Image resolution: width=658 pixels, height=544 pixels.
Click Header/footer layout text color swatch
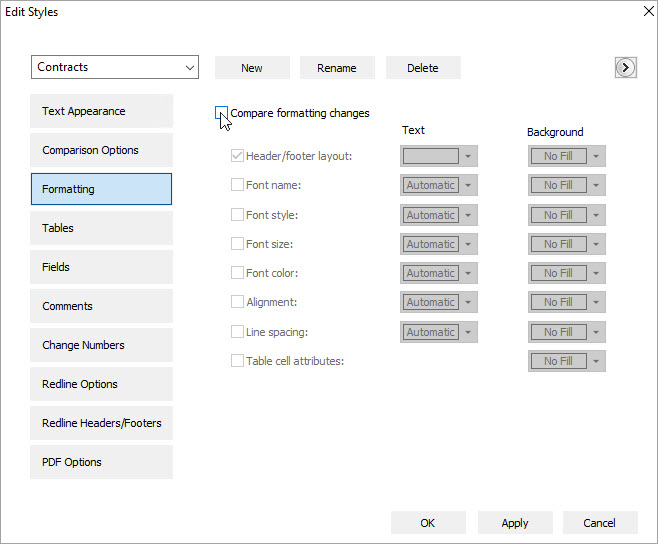click(431, 156)
